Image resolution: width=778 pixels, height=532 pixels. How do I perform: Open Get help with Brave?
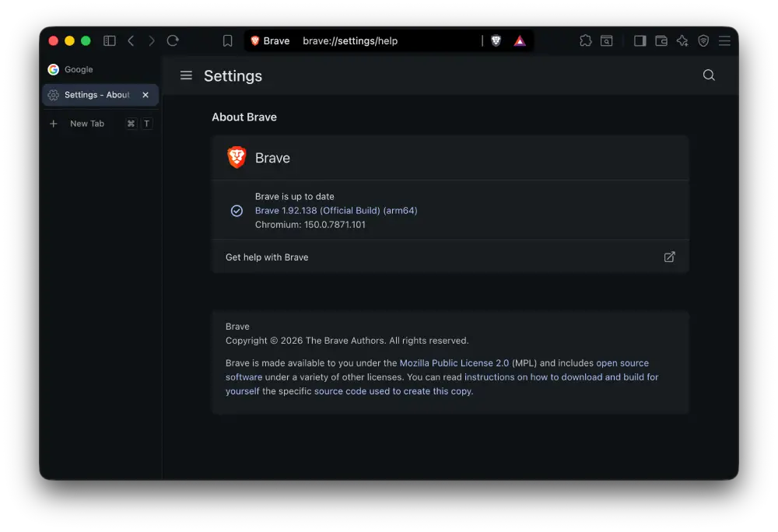pyautogui.click(x=450, y=257)
